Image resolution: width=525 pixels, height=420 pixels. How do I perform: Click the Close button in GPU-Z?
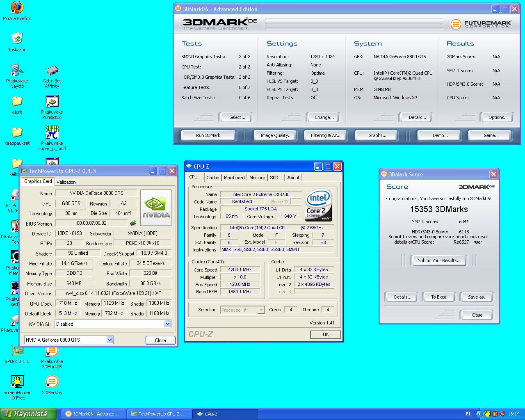tap(160, 340)
